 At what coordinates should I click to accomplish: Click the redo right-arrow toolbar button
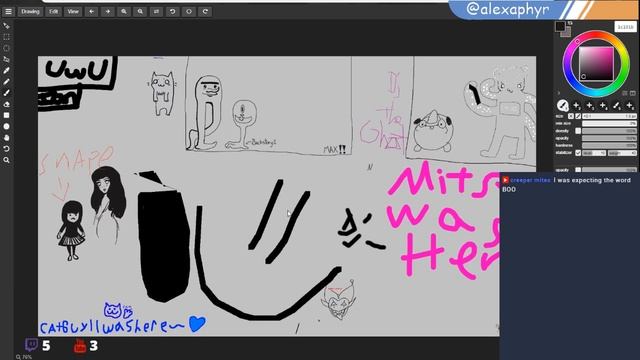click(108, 11)
